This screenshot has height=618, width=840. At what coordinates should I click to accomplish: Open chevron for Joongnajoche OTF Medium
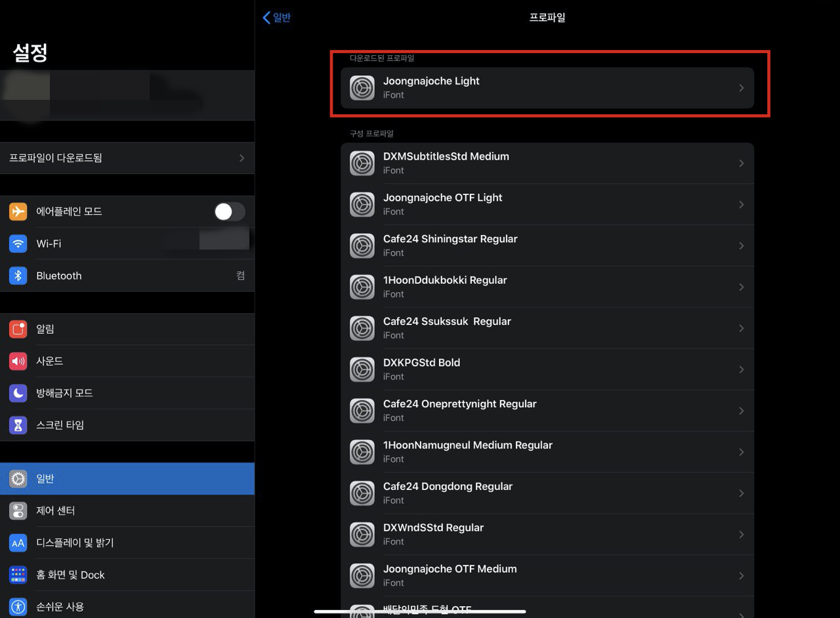(x=742, y=576)
